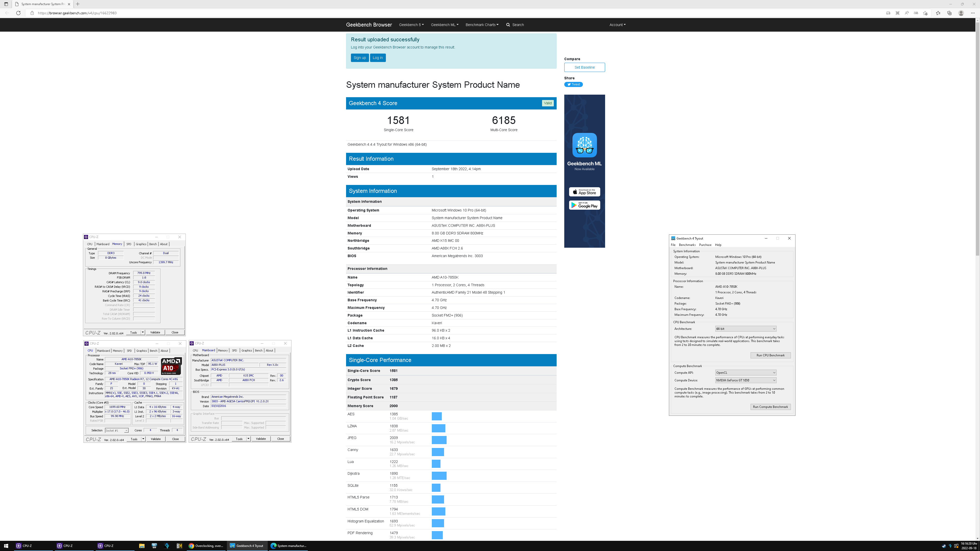Click Run Compute Benchmark button
Screen dimensions: 980x551
click(770, 407)
